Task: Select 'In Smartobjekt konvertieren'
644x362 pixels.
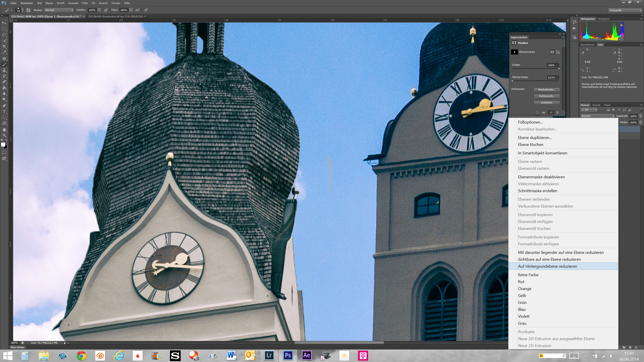Action: [563, 153]
